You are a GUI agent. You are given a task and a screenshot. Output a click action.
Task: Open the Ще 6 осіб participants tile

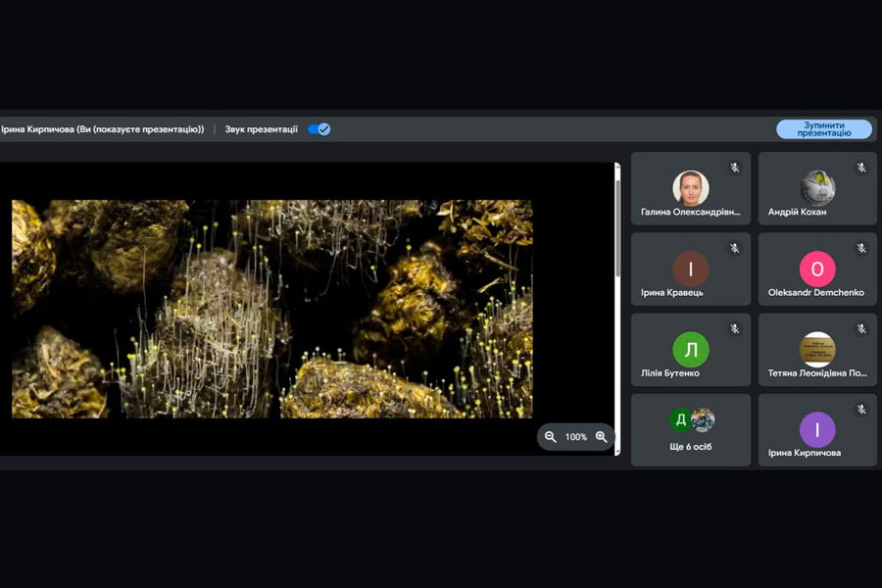coord(691,430)
